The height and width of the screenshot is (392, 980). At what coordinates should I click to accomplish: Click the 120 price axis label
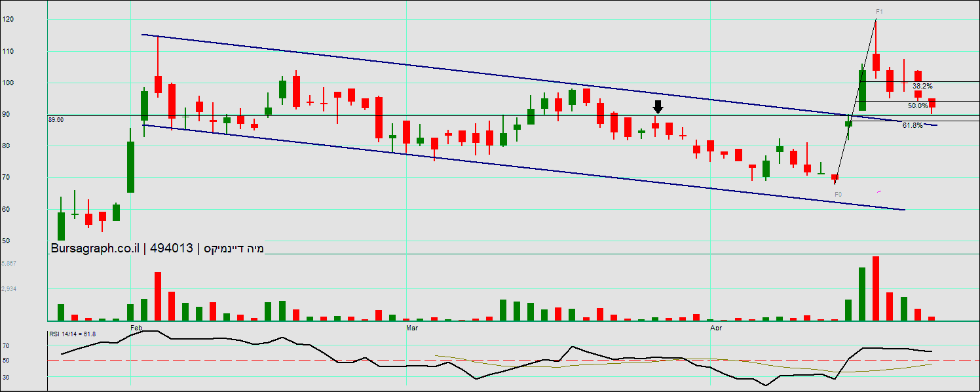click(x=7, y=20)
